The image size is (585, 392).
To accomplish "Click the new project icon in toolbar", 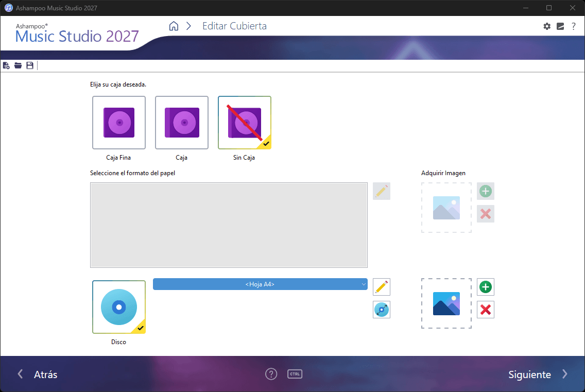I will tap(6, 66).
